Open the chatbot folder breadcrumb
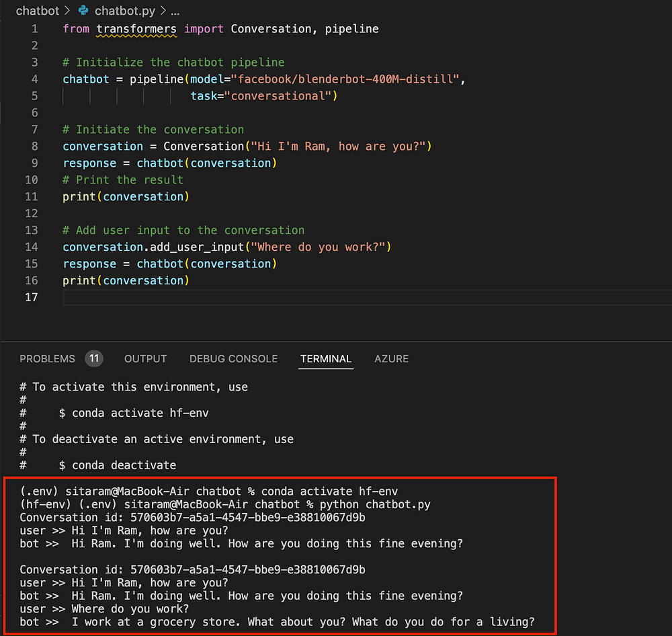 [37, 11]
